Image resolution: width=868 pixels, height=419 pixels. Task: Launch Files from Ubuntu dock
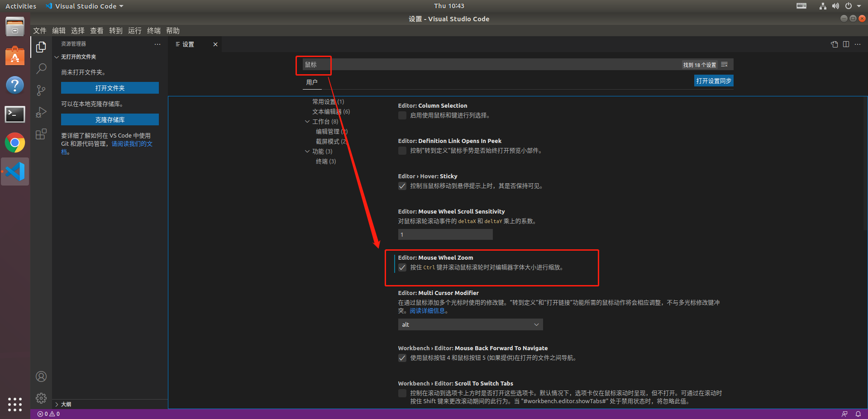point(15,27)
